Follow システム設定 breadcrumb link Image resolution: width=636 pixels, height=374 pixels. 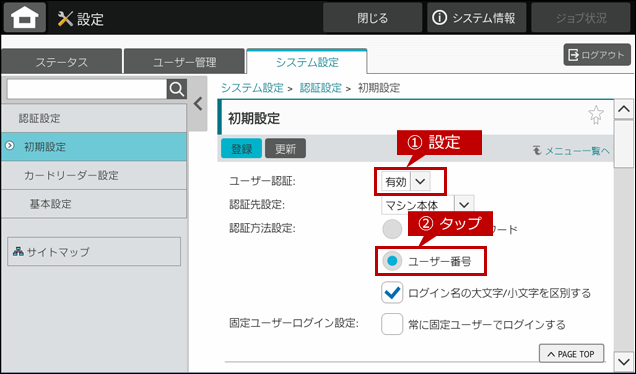click(252, 88)
